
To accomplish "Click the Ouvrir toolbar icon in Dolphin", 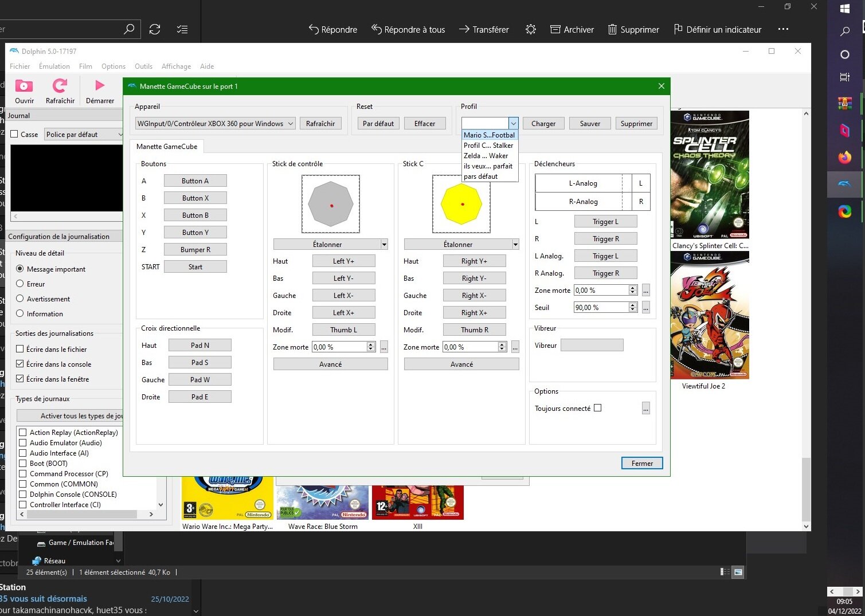I will coord(24,87).
